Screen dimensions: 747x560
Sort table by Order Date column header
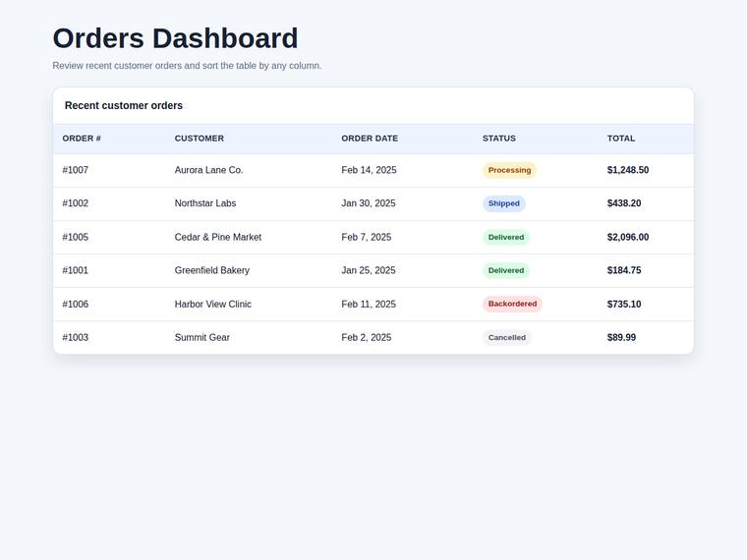tap(370, 139)
